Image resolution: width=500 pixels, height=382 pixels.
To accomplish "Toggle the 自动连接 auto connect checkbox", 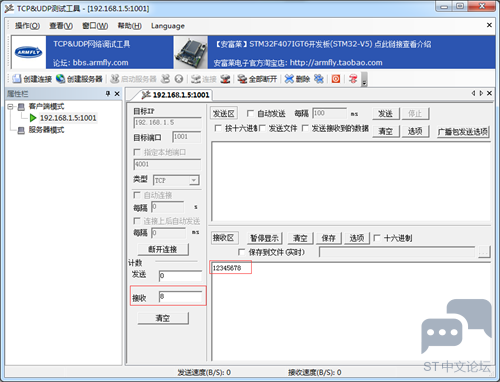I will pyautogui.click(x=137, y=195).
